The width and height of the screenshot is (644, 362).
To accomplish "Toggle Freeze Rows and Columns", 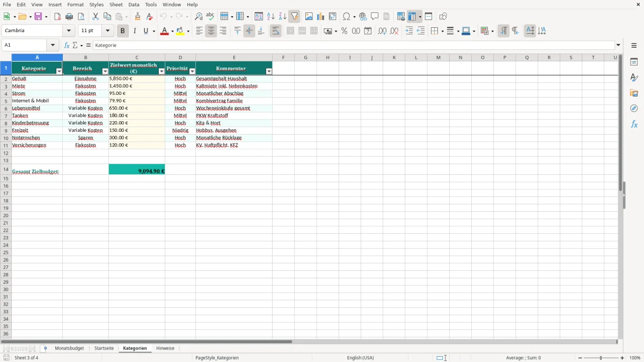I will (412, 17).
